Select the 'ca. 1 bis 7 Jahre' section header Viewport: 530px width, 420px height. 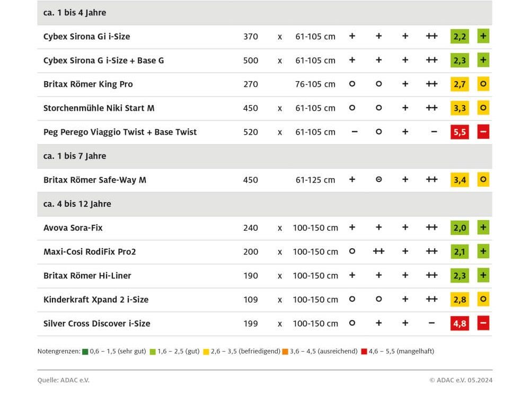264,156
